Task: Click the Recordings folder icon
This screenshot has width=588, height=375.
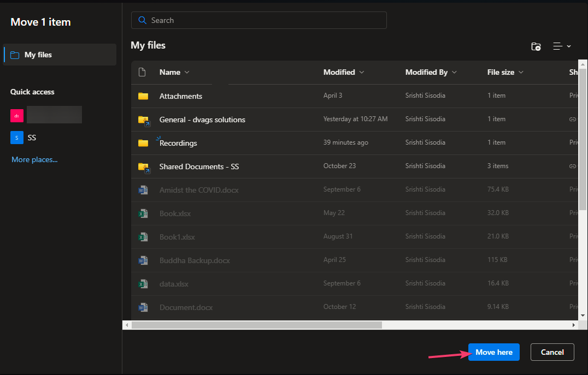Action: point(143,143)
